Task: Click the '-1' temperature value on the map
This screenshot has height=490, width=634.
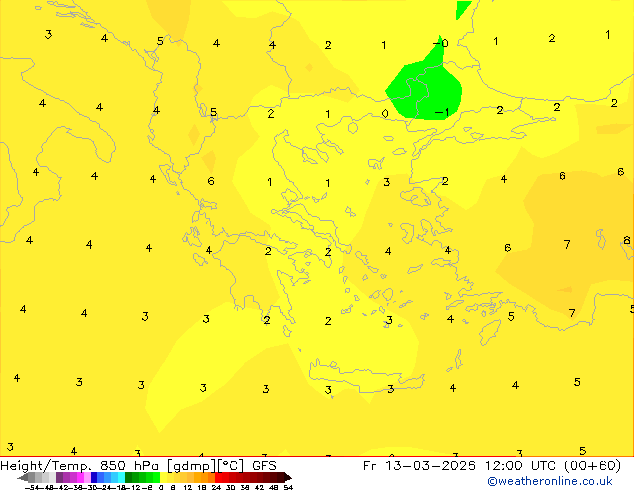Action: [442, 112]
